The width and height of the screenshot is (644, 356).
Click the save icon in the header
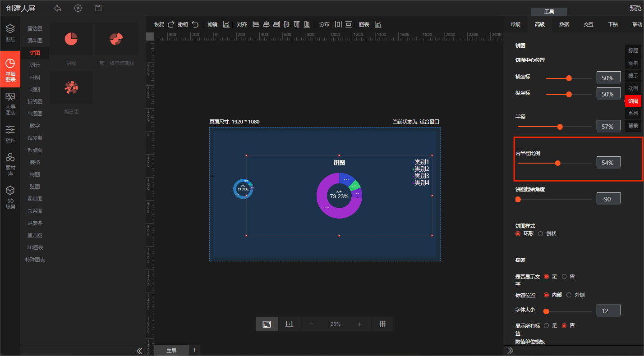pos(98,8)
